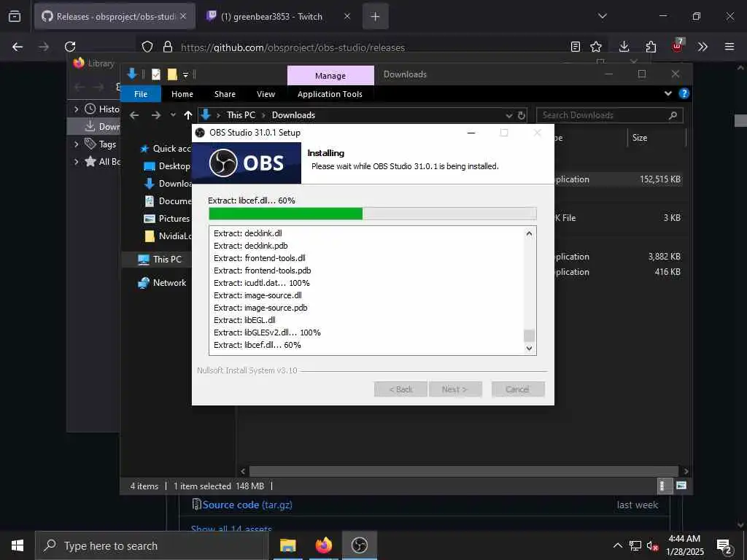The height and width of the screenshot is (560, 747).
Task: Click uBlock Origin extension icon
Action: coord(678,46)
